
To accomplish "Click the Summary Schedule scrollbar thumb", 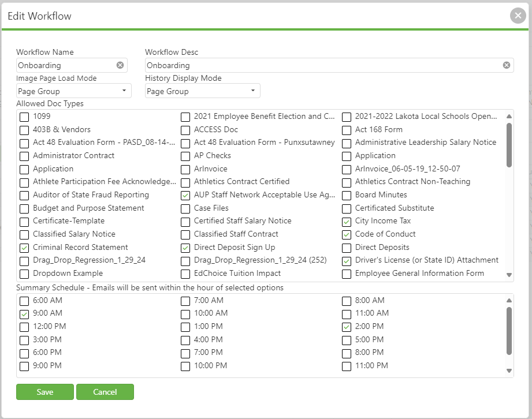I will coord(509,331).
